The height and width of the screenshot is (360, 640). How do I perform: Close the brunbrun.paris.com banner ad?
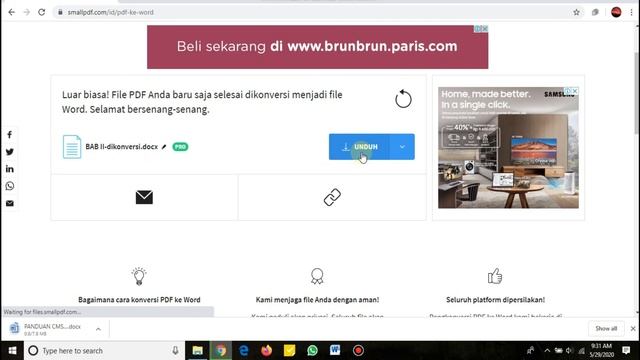[x=484, y=29]
